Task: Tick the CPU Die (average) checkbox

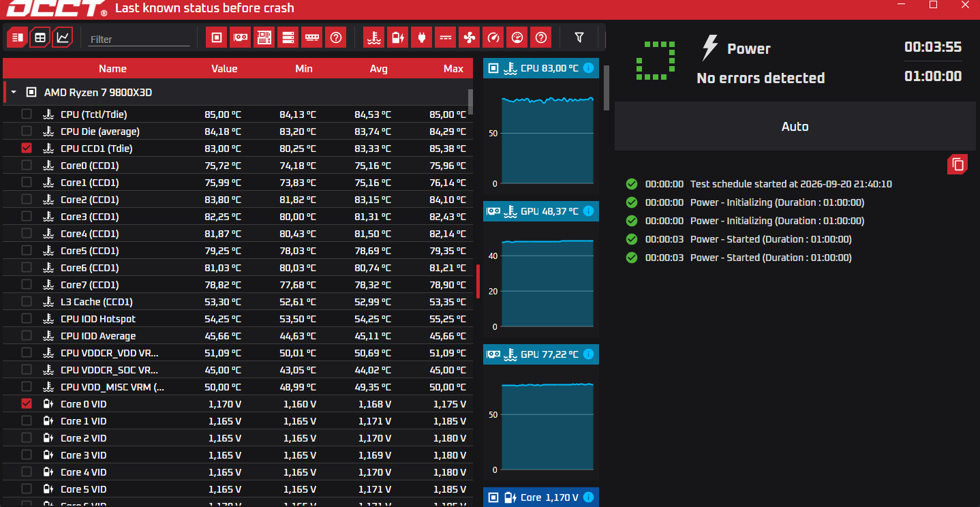Action: (27, 132)
